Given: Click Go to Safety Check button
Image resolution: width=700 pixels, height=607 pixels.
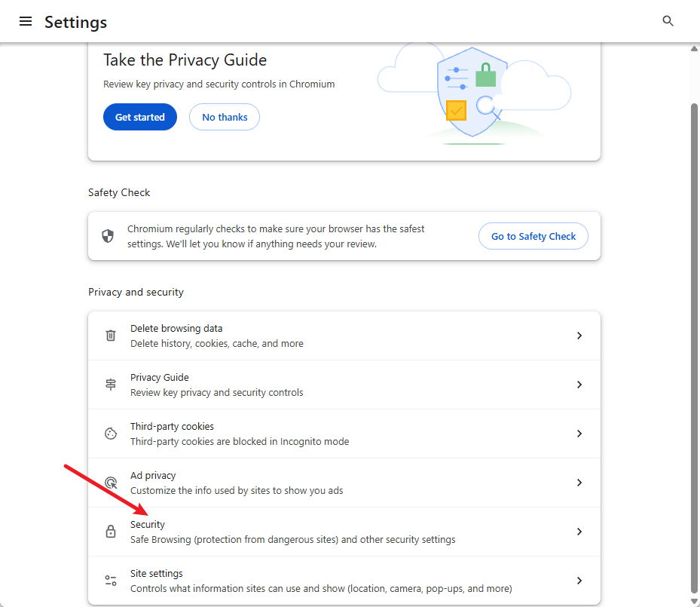Looking at the screenshot, I should pyautogui.click(x=533, y=236).
